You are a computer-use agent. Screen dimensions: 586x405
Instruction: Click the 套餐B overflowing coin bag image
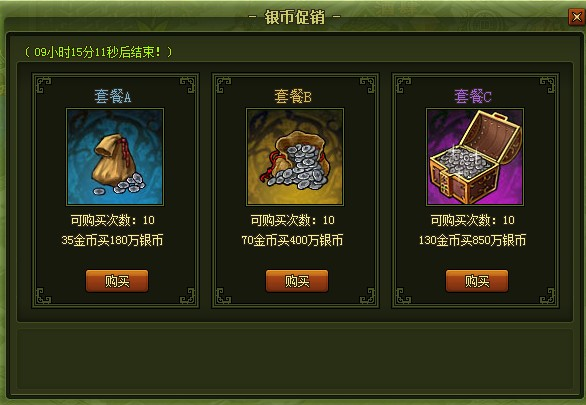point(295,157)
